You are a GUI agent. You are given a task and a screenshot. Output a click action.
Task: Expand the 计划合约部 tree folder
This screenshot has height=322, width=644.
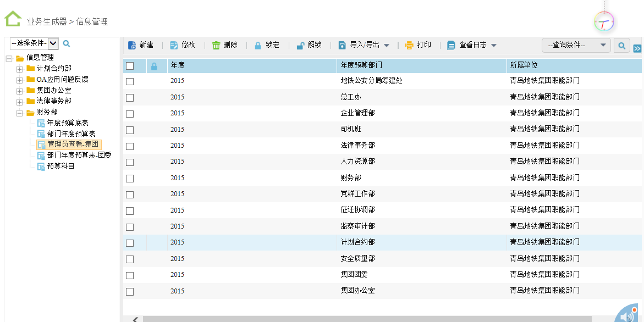(x=19, y=69)
